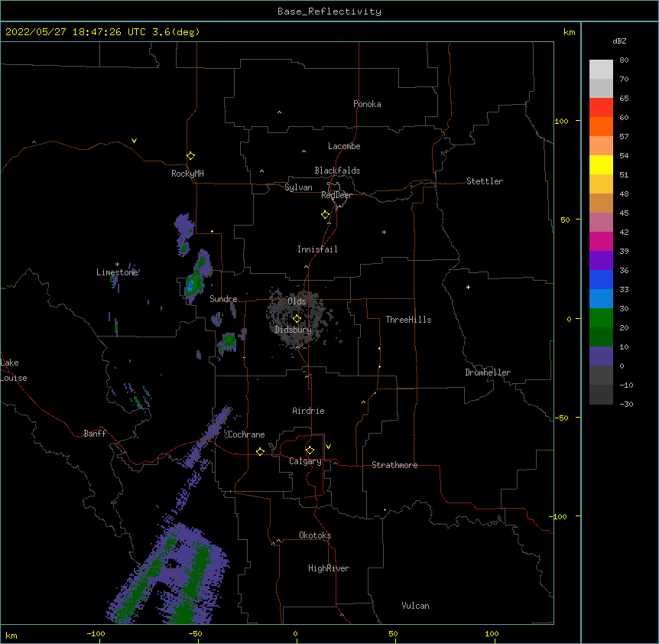Pick the indigo 10 dBZ legend swatch
The image size is (659, 644).
coord(601,356)
